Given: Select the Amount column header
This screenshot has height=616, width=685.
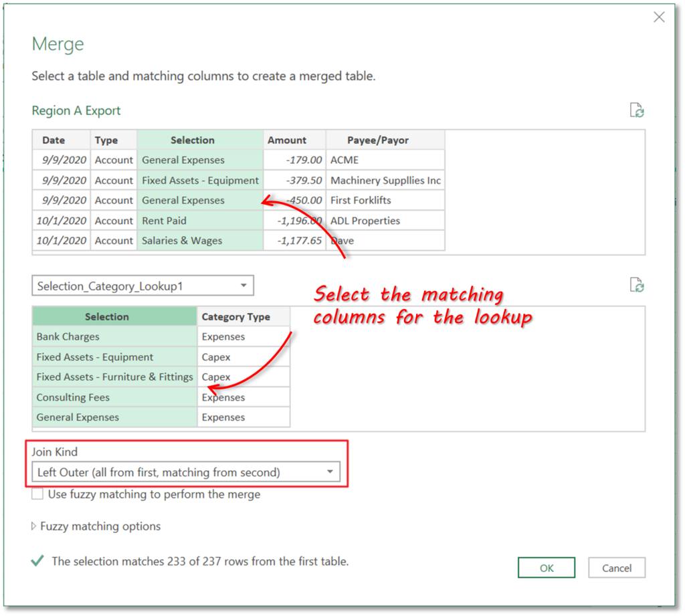Looking at the screenshot, I should tap(287, 140).
